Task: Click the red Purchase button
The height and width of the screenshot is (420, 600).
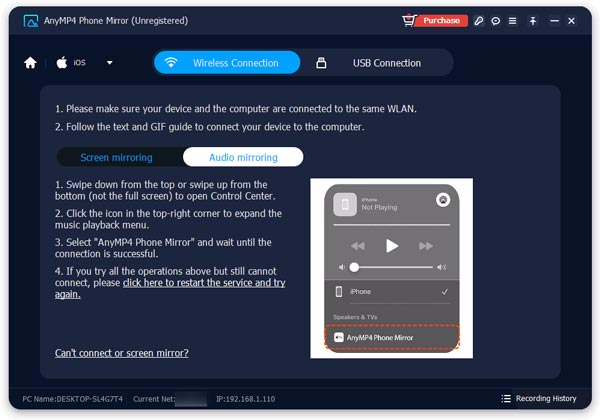Action: pyautogui.click(x=441, y=20)
